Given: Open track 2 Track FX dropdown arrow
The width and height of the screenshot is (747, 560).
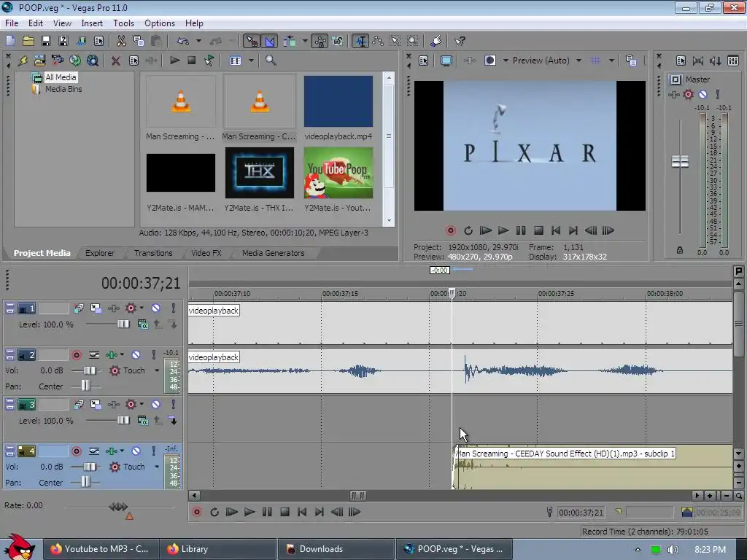Looking at the screenshot, I should click(122, 355).
